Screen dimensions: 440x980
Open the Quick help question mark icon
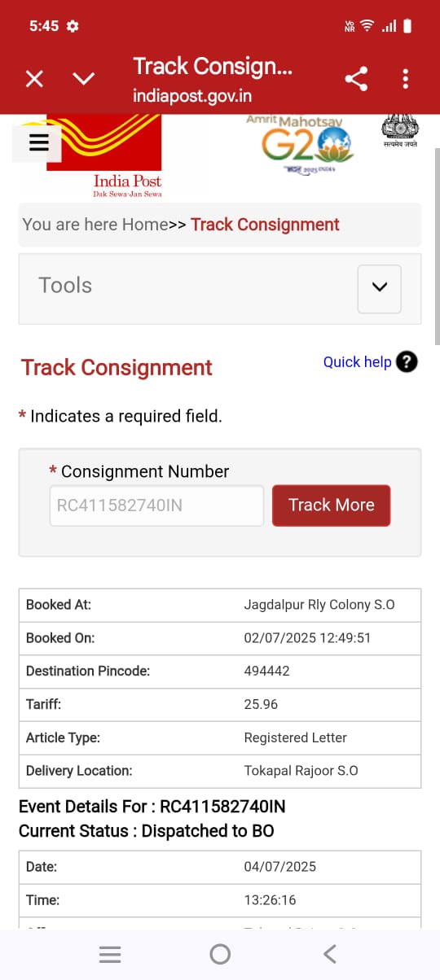click(407, 362)
